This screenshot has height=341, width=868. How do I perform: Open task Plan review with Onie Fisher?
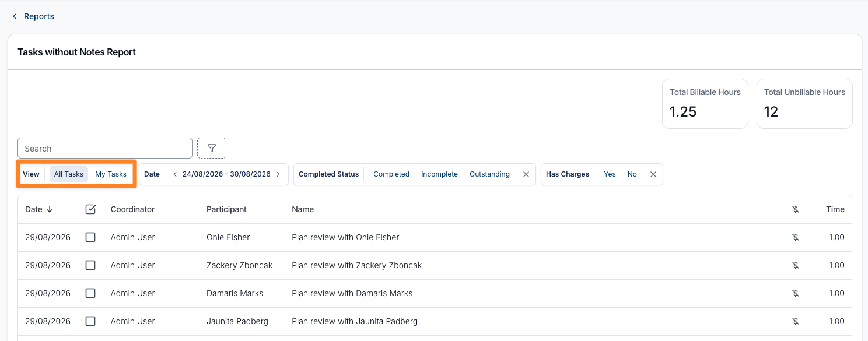pos(345,237)
